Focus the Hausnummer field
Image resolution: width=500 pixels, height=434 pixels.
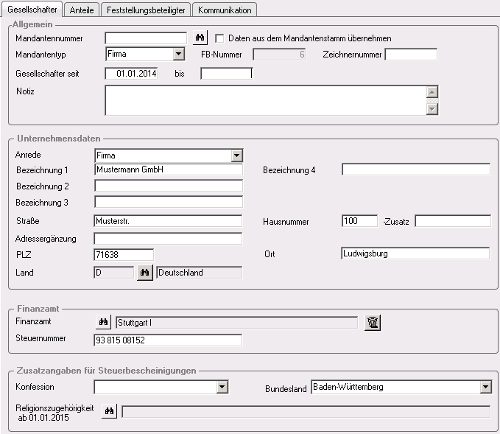360,221
